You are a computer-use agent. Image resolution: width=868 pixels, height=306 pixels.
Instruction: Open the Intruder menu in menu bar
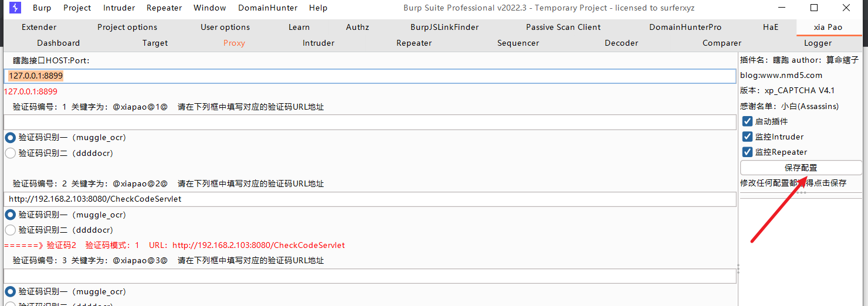(119, 8)
